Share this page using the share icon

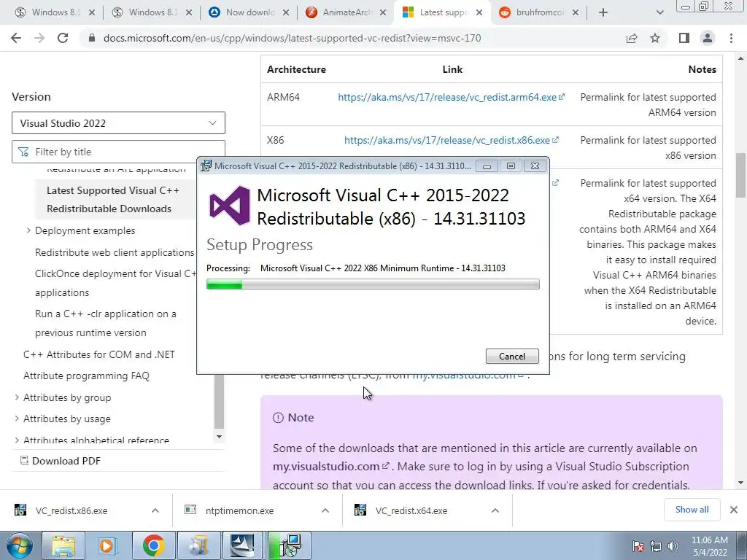point(632,38)
